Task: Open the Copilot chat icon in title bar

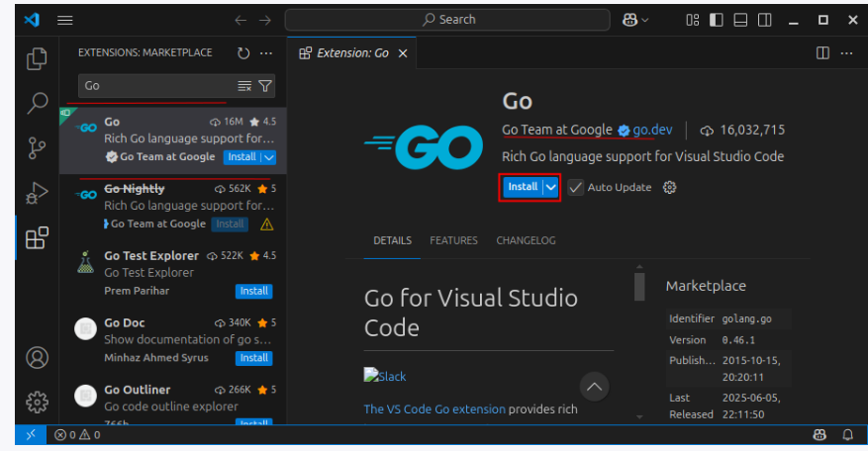Action: click(x=629, y=20)
